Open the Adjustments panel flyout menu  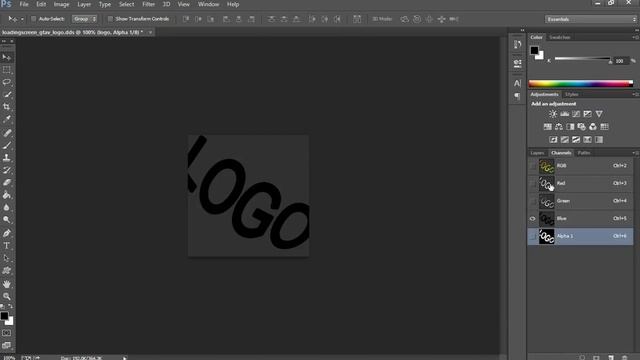635,94
